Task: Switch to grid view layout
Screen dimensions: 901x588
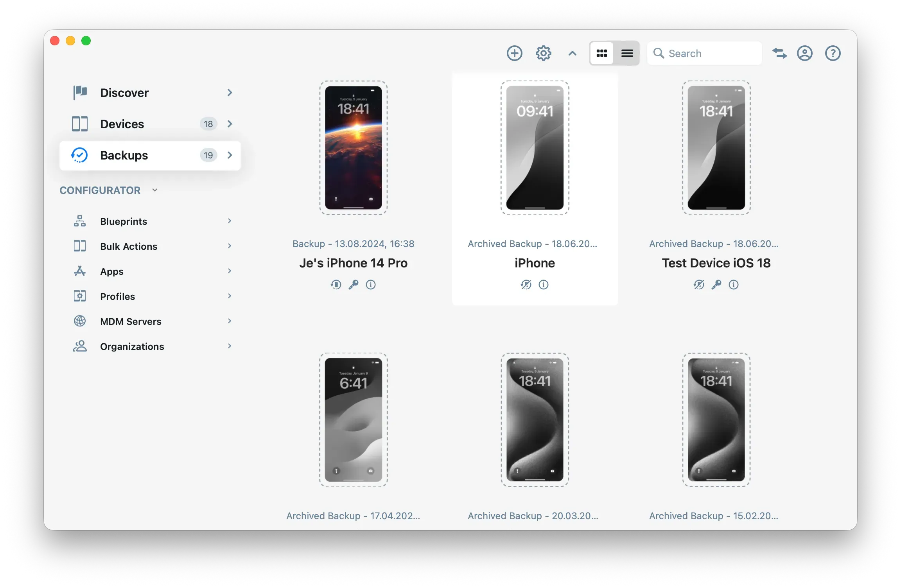Action: pyautogui.click(x=602, y=53)
